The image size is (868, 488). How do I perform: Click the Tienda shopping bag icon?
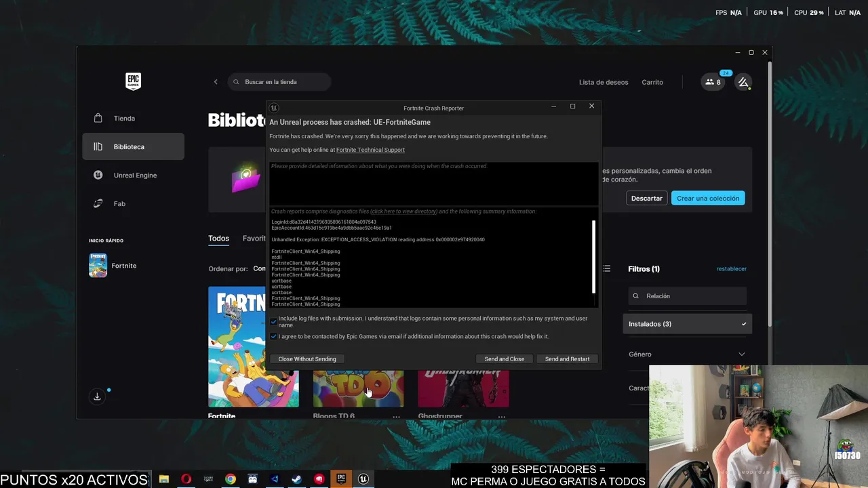98,118
